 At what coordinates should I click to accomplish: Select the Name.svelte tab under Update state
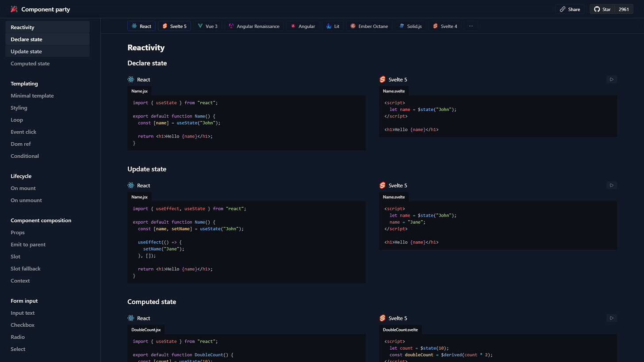click(394, 197)
